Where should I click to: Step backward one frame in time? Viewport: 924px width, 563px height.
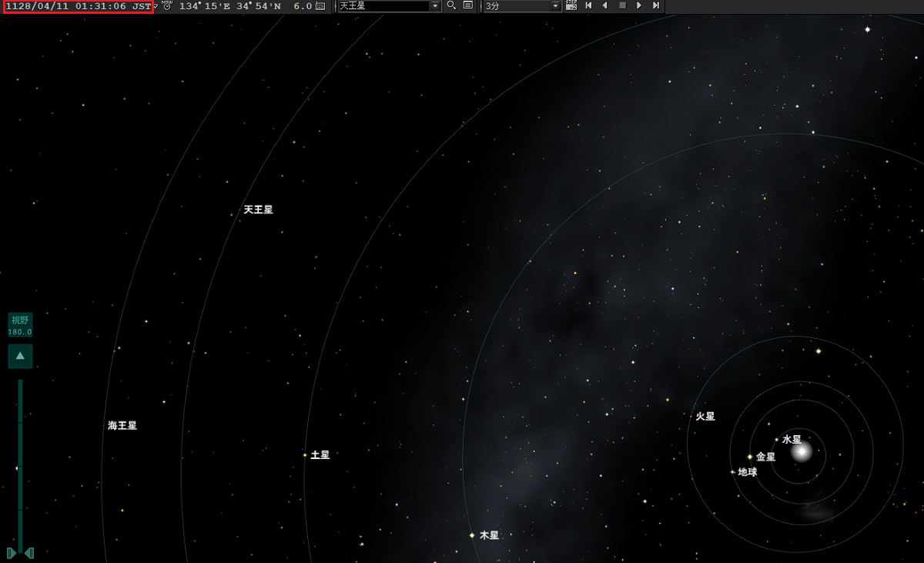tap(588, 5)
